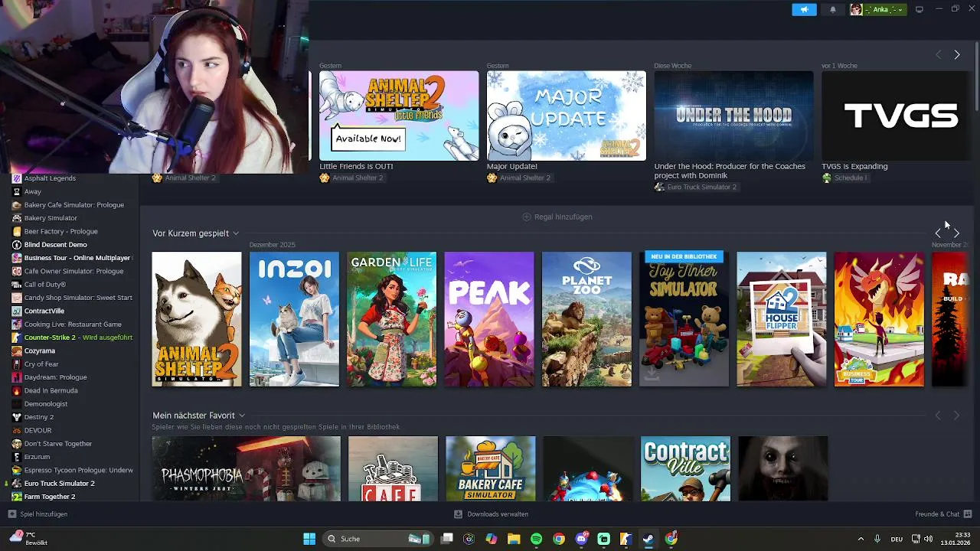Expand the Vor Kurzem gespielt shelf dropdown
The width and height of the screenshot is (980, 551).
(236, 233)
